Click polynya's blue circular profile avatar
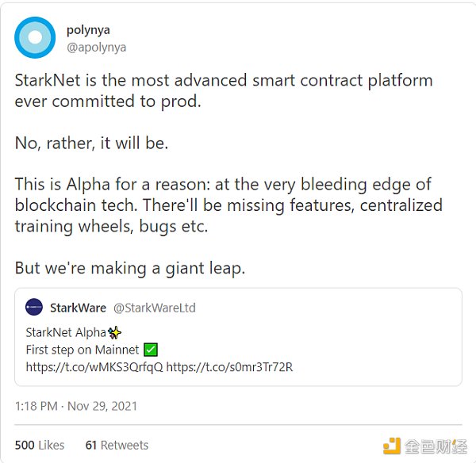 coord(35,37)
